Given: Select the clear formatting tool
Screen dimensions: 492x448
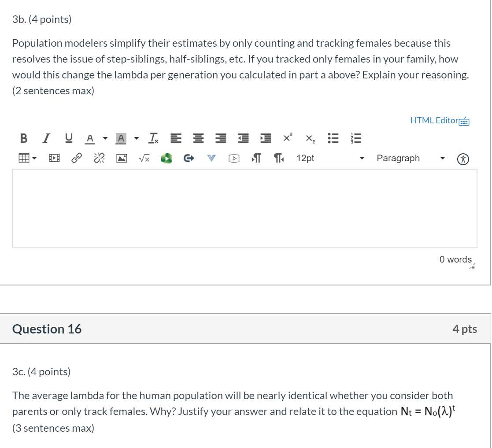Looking at the screenshot, I should 152,138.
